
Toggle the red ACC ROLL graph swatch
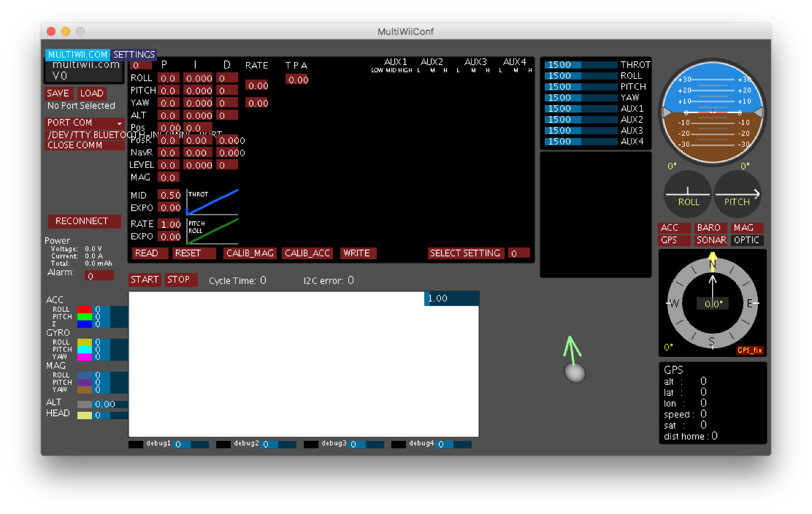(x=85, y=310)
